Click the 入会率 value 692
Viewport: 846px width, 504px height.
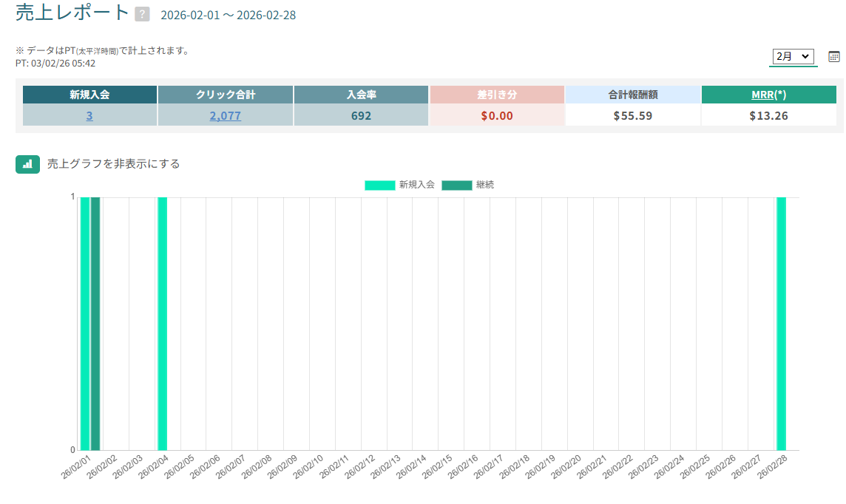(x=361, y=115)
